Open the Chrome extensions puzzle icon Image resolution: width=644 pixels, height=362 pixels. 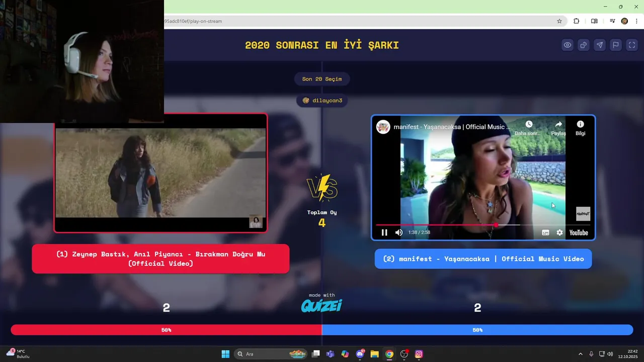pyautogui.click(x=577, y=21)
